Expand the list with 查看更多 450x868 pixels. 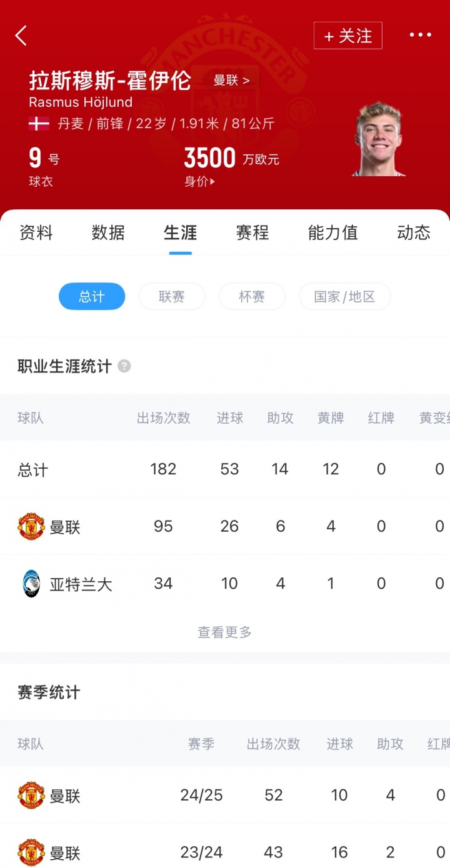pos(224,632)
